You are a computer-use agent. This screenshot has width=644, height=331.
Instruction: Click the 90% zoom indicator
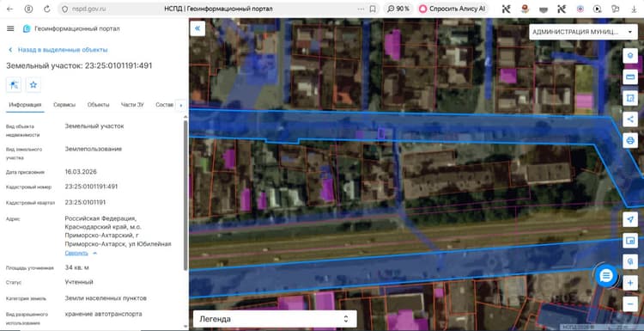(398, 9)
